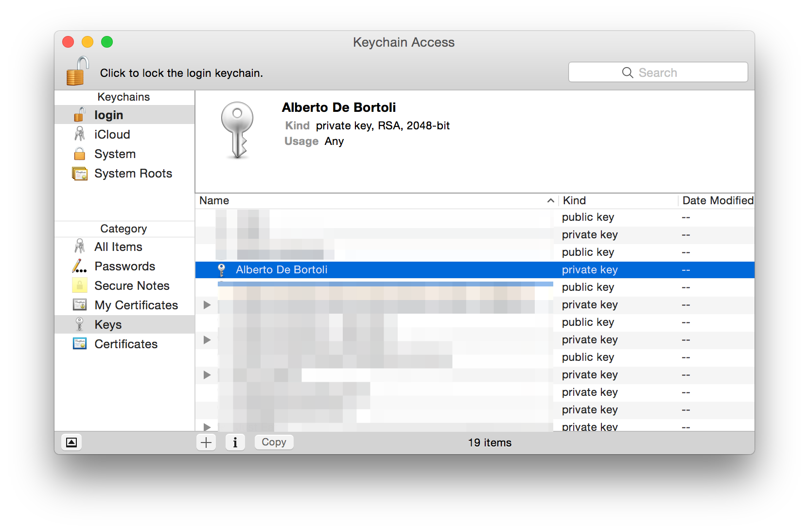
Task: Expand the third disclosure triangle from the top
Action: pos(207,375)
